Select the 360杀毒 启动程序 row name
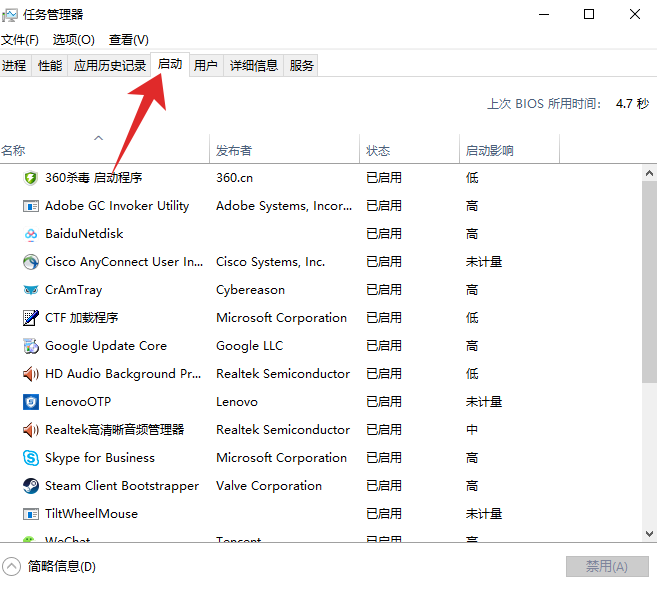657x591 pixels. point(94,178)
